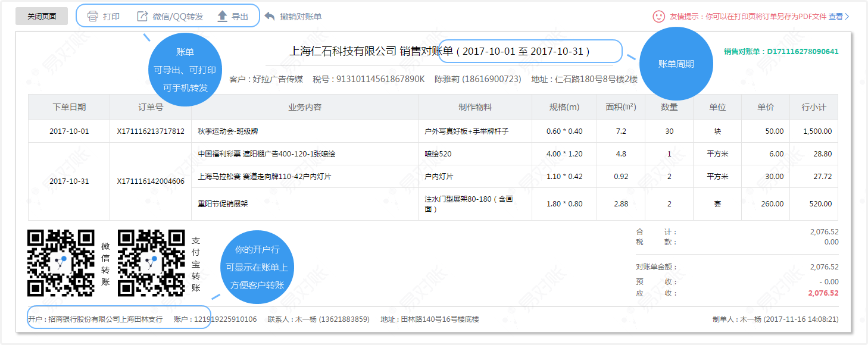Click material cell 喷绘520
This screenshot has height=345, width=868.
438,154
